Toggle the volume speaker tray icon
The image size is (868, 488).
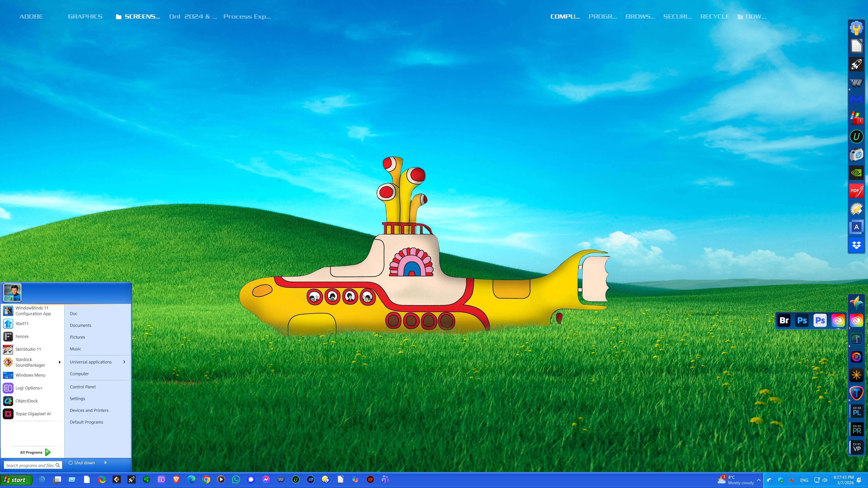(825, 480)
